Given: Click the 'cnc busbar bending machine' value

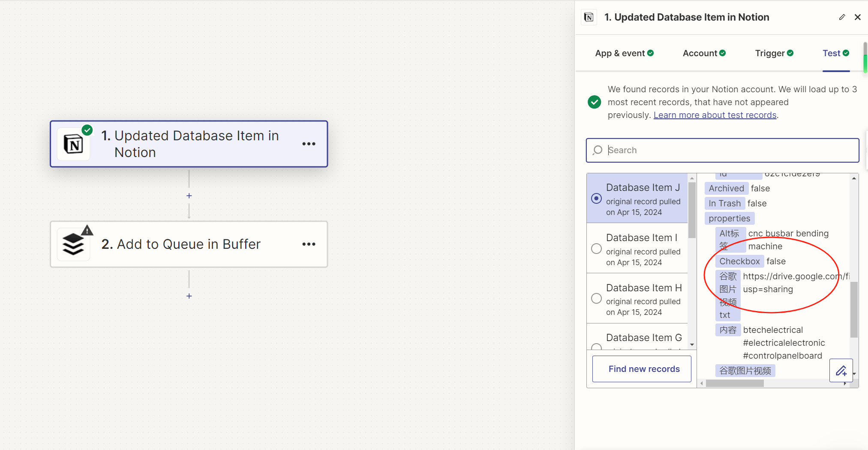Looking at the screenshot, I should [x=788, y=240].
